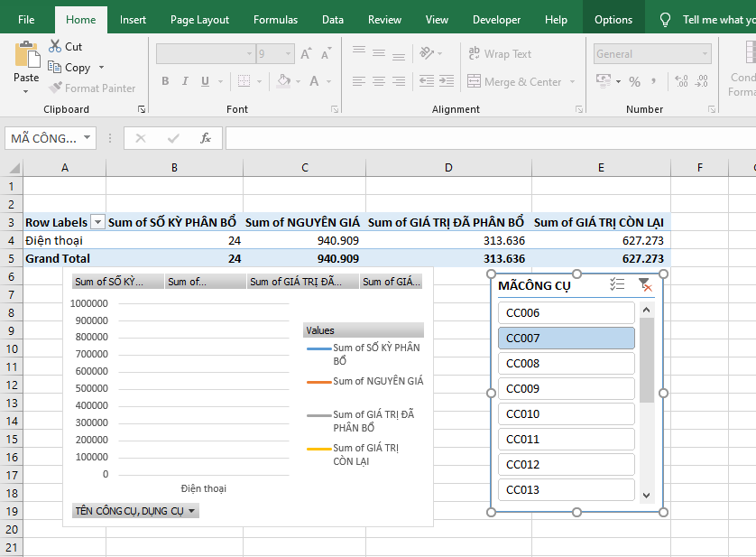Toggle multi-select in the MÃCÔNG CỤ slicer
The image size is (756, 557).
pos(617,285)
